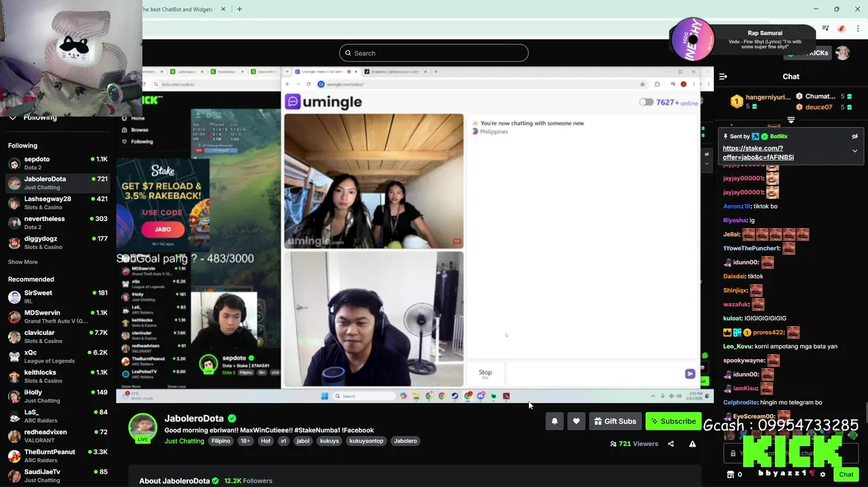This screenshot has width=868, height=488.
Task: Click username Celphrodite in chat
Action: (744, 403)
